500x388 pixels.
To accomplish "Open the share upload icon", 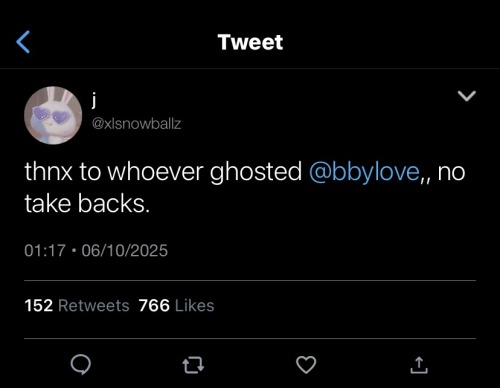I will pyautogui.click(x=419, y=365).
